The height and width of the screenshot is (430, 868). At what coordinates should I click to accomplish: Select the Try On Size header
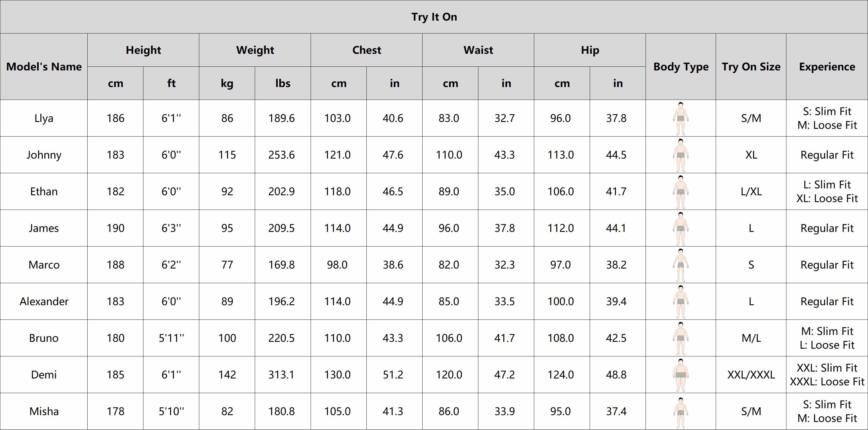click(x=751, y=67)
